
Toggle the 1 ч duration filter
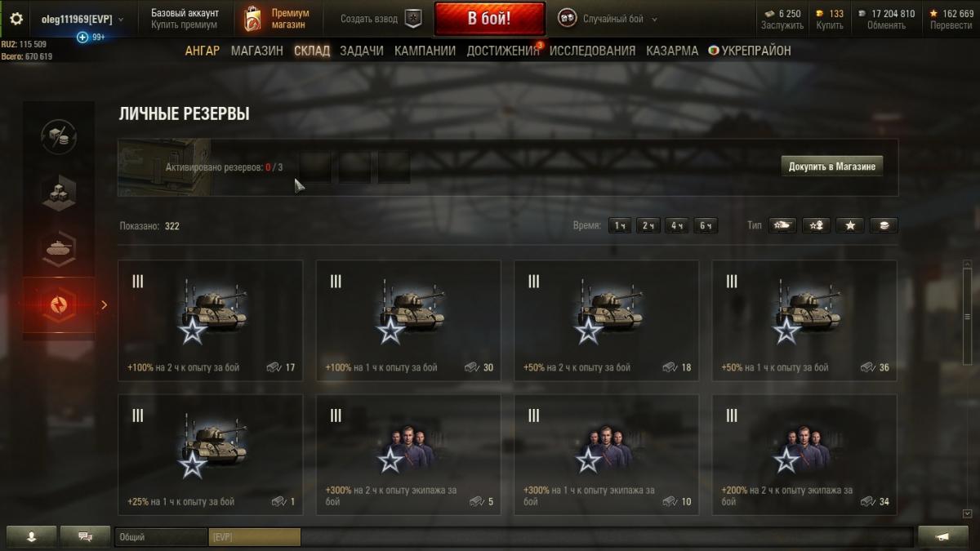tap(621, 226)
